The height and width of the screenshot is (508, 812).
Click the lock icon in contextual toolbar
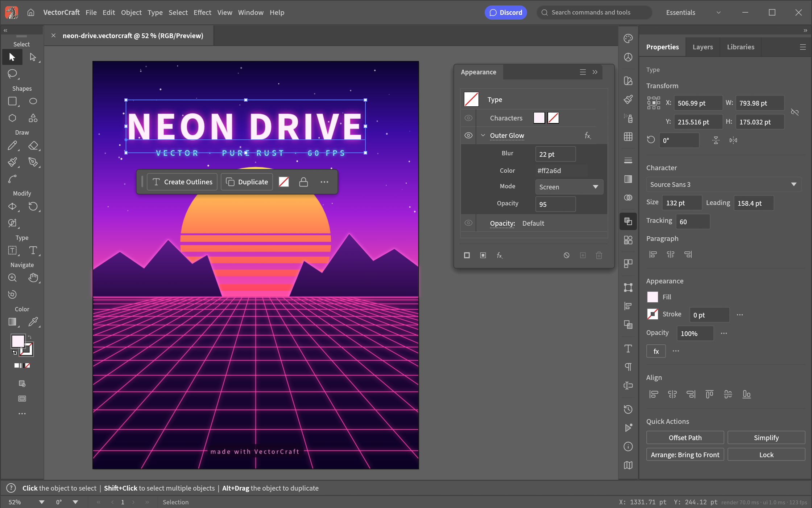304,182
